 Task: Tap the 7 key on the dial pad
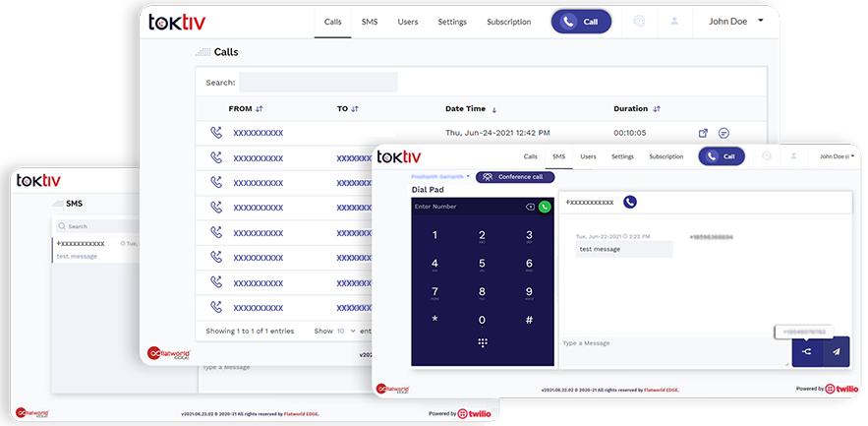coord(434,293)
